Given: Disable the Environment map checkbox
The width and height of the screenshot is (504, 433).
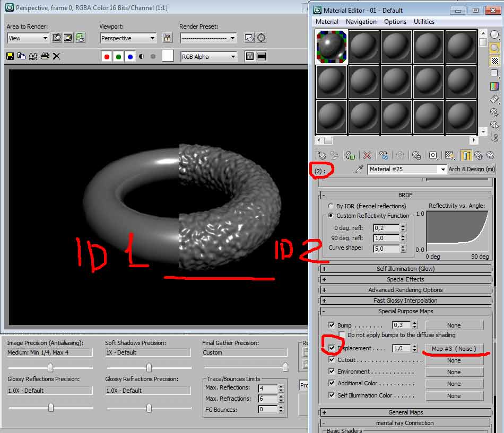Looking at the screenshot, I should point(332,372).
